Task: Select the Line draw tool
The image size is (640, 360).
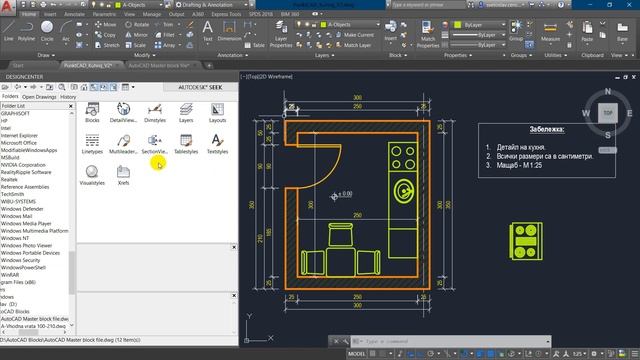Action: (9, 31)
